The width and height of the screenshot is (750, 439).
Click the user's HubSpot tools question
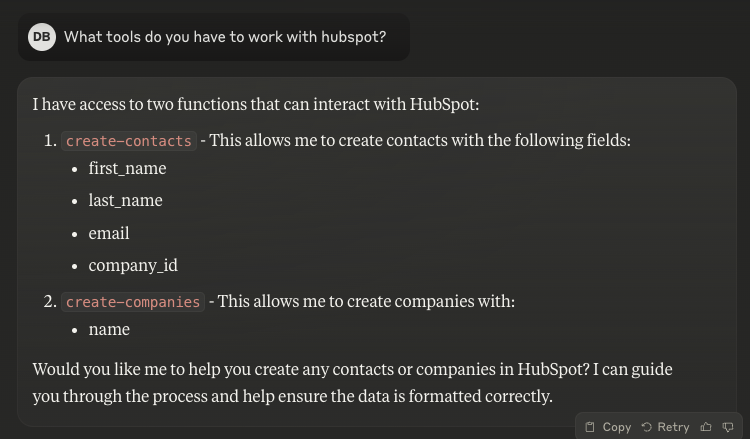[225, 37]
